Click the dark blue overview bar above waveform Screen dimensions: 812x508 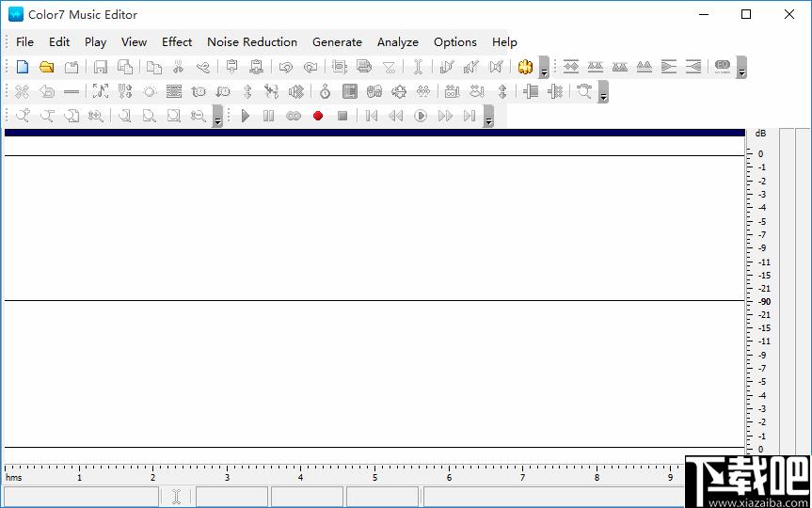tap(374, 133)
